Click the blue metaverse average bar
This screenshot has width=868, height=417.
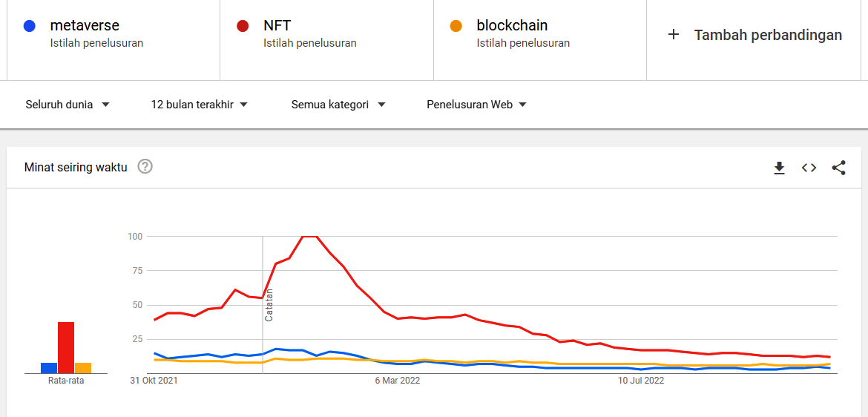pyautogui.click(x=49, y=367)
